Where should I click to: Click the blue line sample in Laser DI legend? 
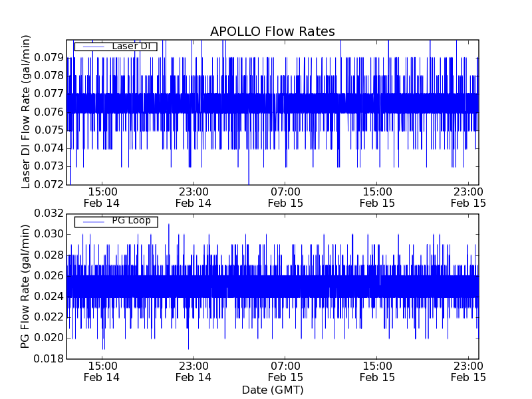tap(94, 47)
